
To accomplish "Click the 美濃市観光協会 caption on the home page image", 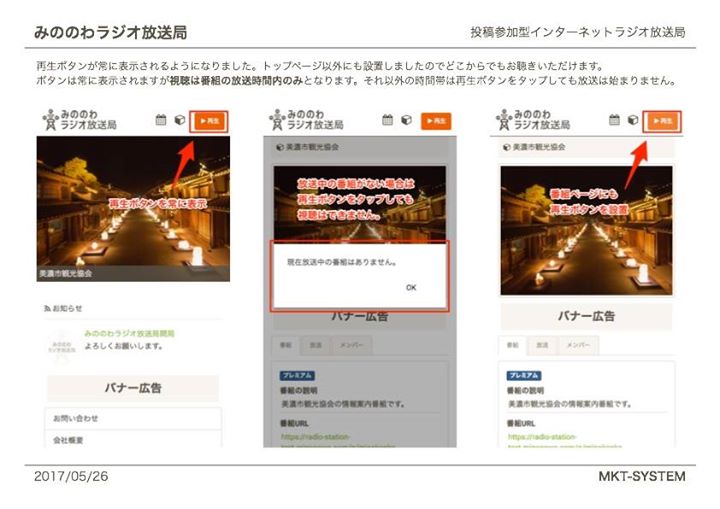I will 66,273.
